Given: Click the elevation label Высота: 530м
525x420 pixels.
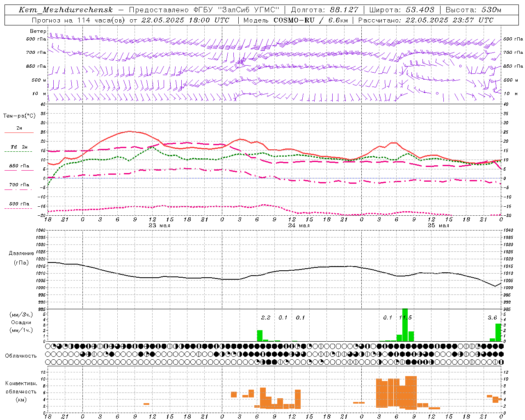Looking at the screenshot, I should 473,10.
